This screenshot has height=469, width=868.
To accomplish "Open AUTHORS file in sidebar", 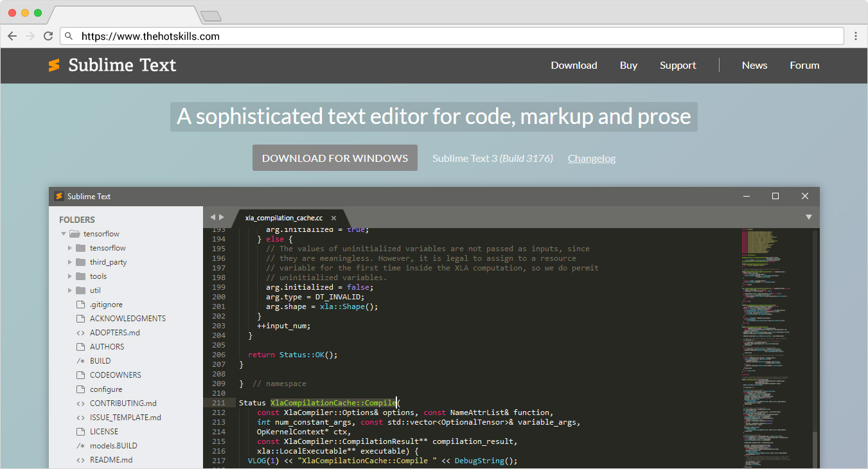I will [107, 347].
